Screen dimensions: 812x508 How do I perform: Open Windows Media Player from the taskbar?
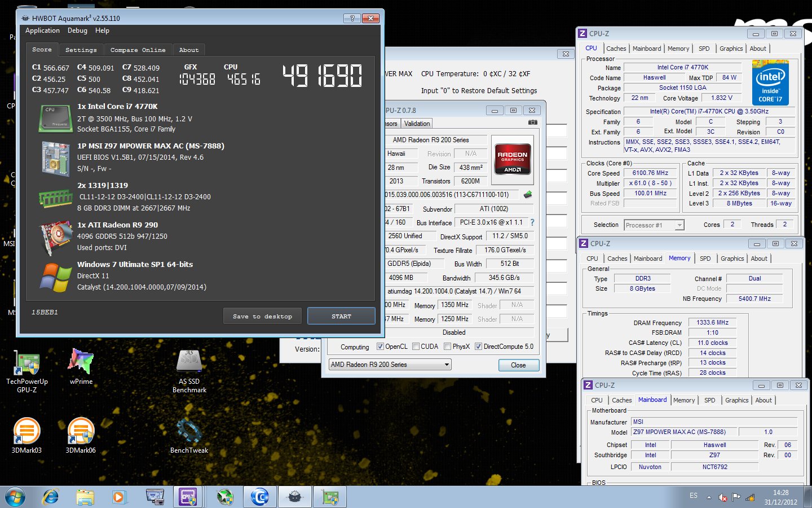[118, 497]
